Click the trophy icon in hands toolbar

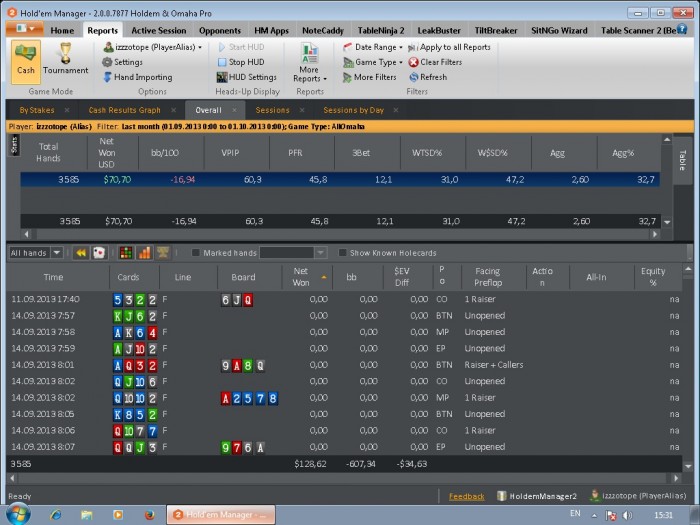[162, 253]
